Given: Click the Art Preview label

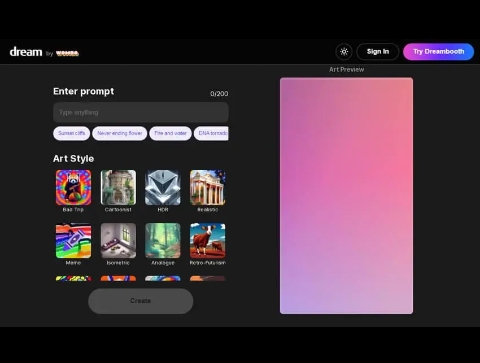Looking at the screenshot, I should coord(347,70).
